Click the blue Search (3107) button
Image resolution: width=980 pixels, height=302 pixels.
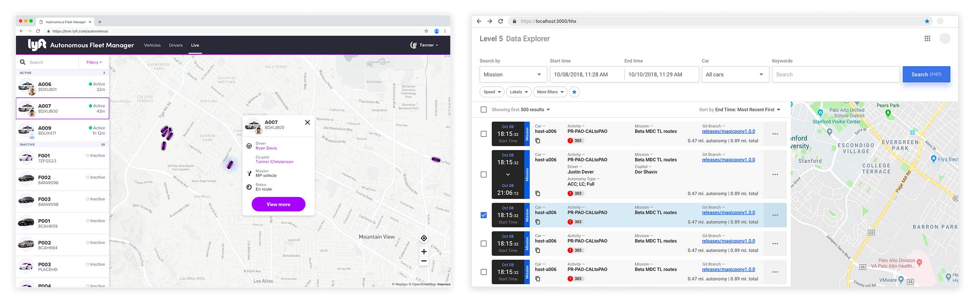pyautogui.click(x=926, y=74)
